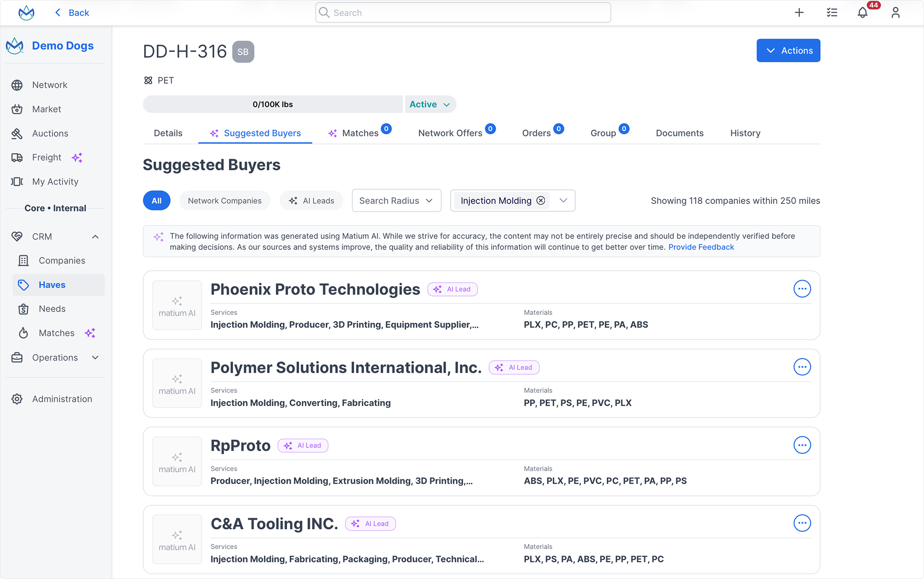
Task: Open the Network section in the sidebar
Action: click(49, 85)
